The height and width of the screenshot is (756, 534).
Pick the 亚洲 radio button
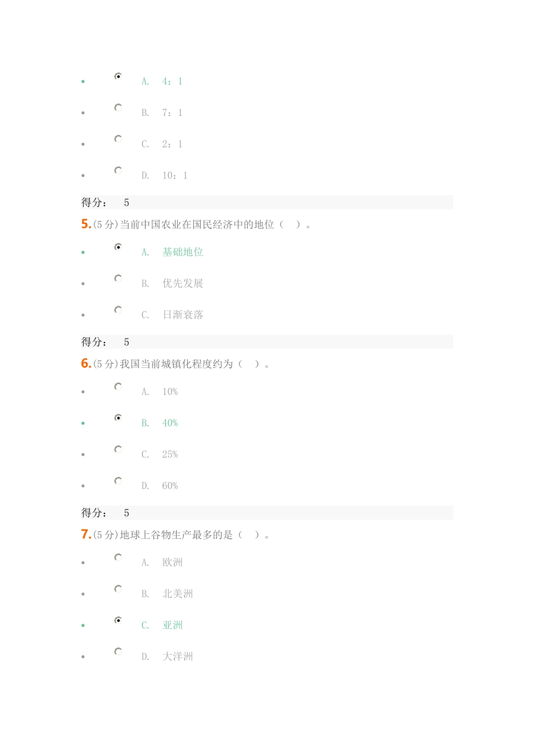point(118,620)
